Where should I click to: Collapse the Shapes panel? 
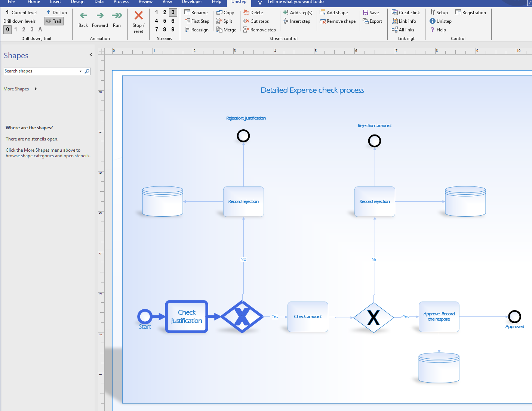click(91, 55)
